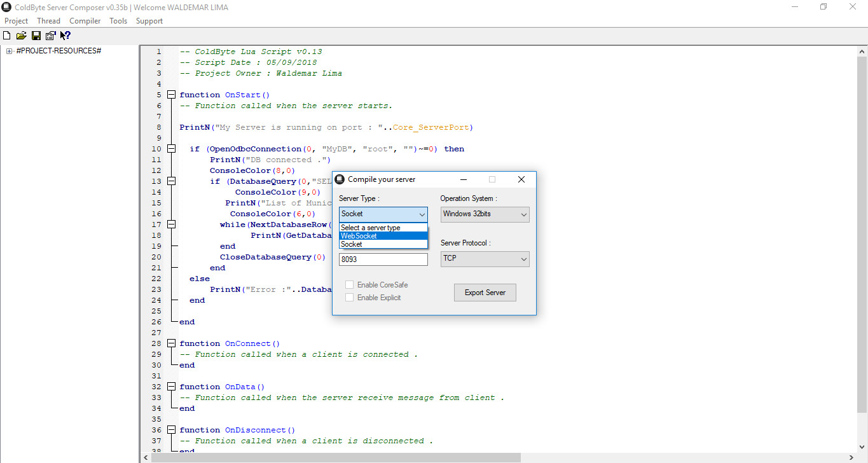868x463 pixels.
Task: Enable the Explicit option
Action: (349, 296)
